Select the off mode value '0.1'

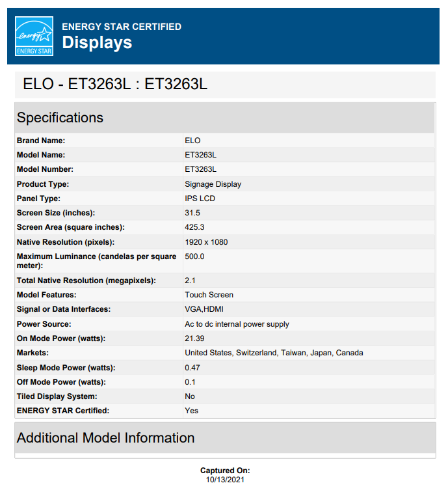point(190,382)
